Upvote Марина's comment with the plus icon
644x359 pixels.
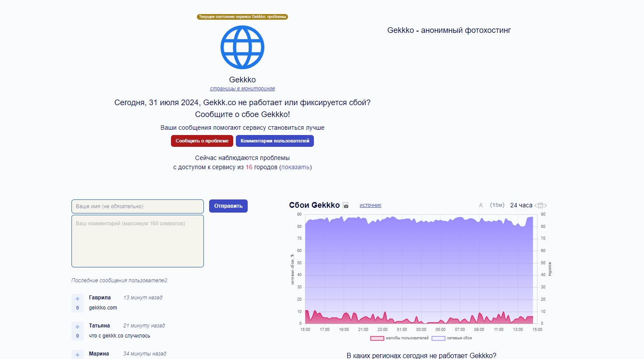click(x=78, y=355)
